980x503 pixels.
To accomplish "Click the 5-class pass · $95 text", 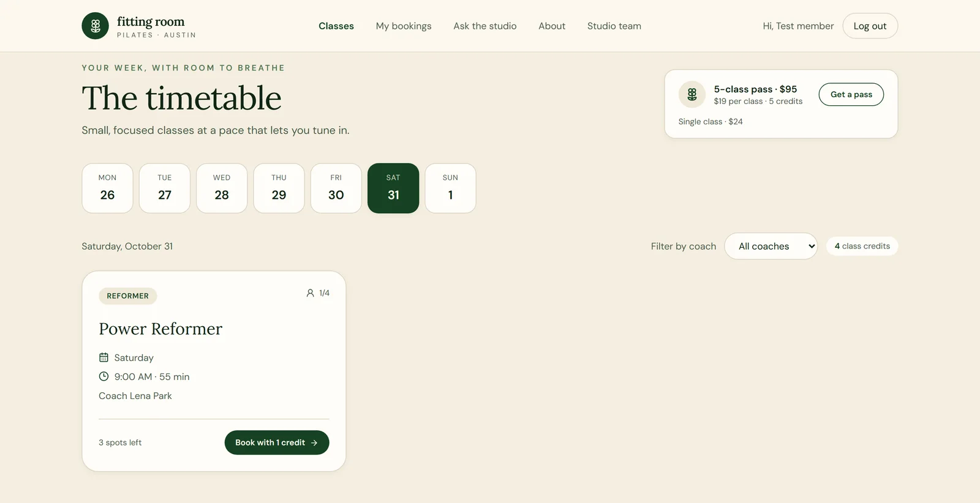I will (x=755, y=89).
